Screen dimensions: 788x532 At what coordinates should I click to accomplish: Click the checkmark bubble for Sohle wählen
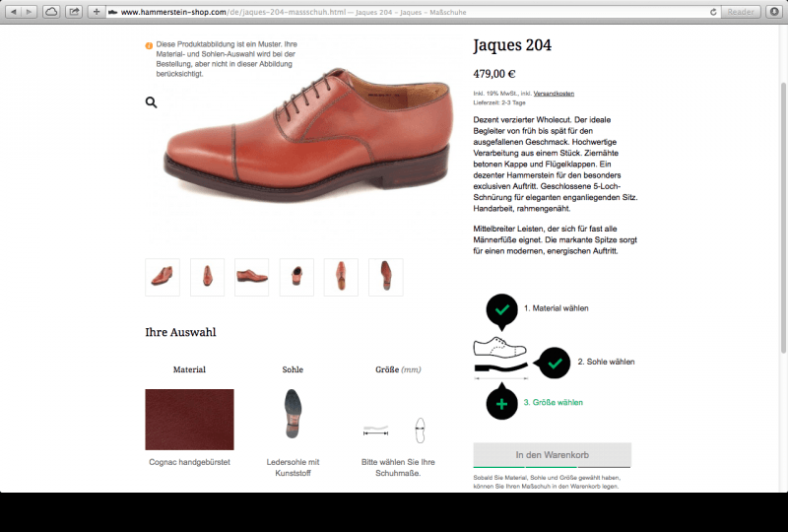click(x=554, y=363)
